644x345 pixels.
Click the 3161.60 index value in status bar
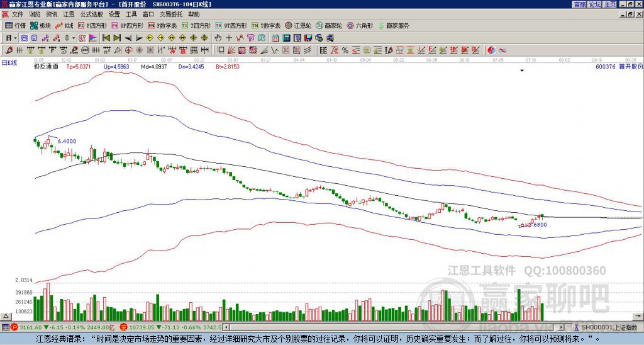click(x=31, y=327)
